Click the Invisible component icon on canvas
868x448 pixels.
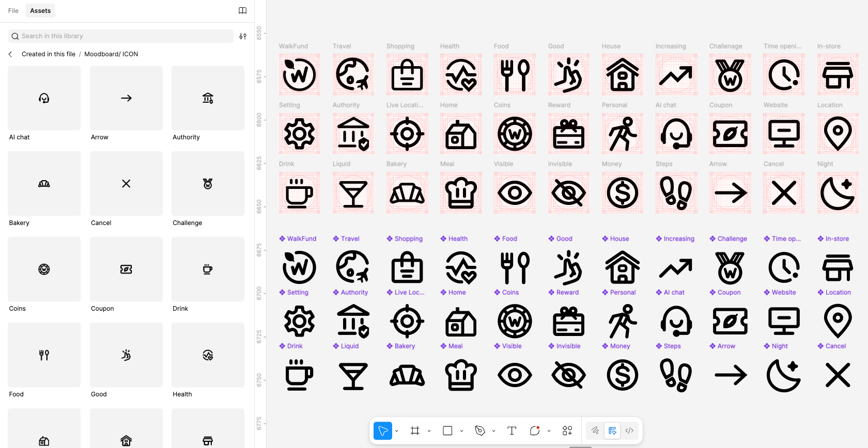[568, 375]
